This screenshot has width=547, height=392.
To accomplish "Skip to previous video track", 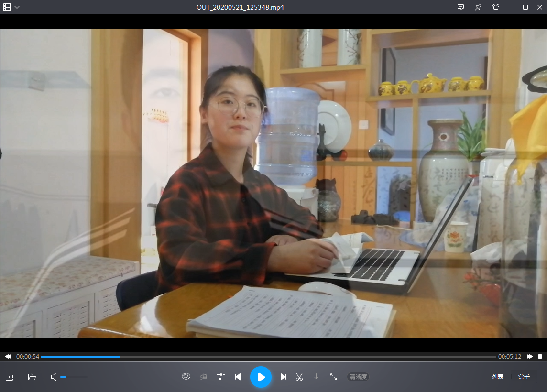I will 238,377.
